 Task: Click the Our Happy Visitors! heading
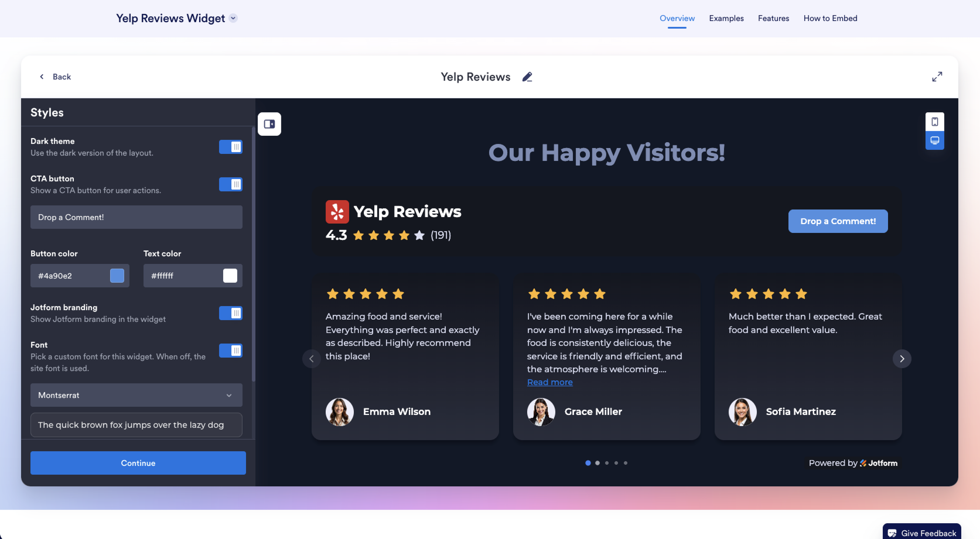pyautogui.click(x=606, y=153)
